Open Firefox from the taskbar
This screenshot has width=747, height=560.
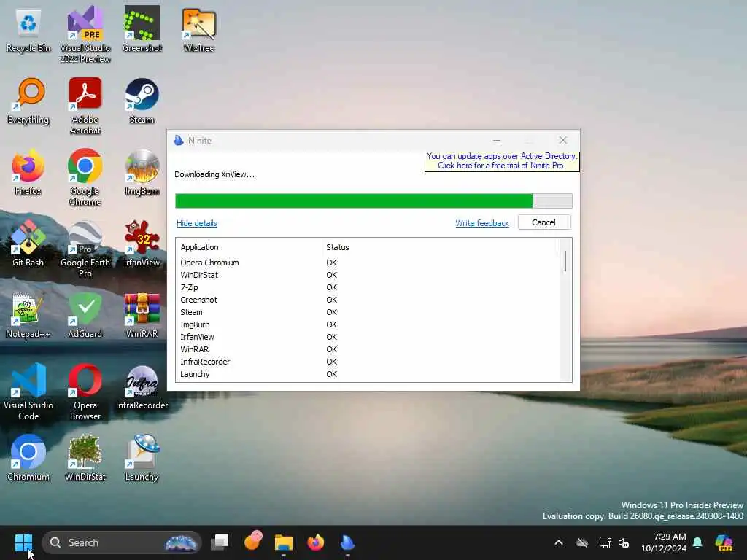(x=315, y=542)
